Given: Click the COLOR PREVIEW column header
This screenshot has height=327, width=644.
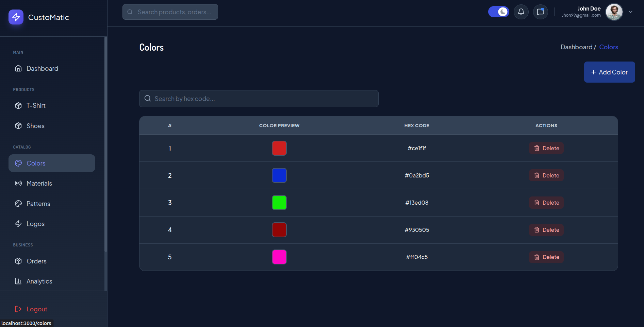Looking at the screenshot, I should [279, 125].
